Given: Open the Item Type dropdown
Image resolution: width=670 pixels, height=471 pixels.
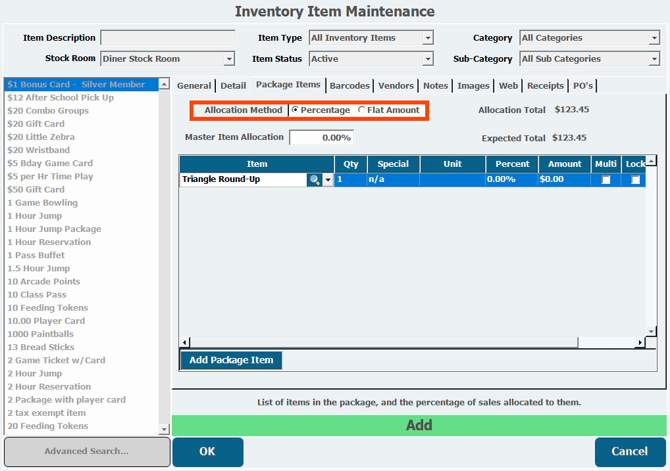Looking at the screenshot, I should (x=428, y=38).
